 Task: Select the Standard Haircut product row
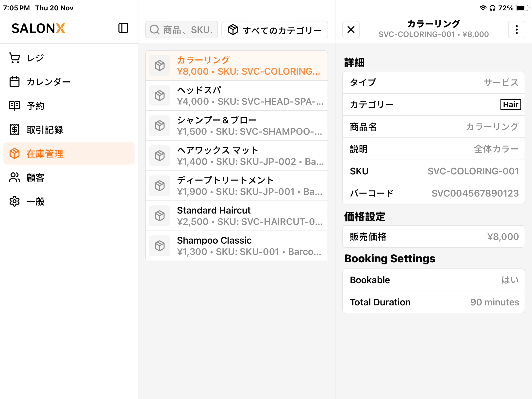point(237,216)
